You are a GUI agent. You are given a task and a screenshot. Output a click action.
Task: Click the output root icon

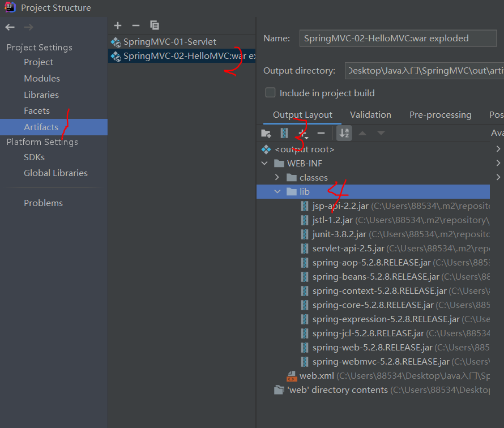point(266,149)
